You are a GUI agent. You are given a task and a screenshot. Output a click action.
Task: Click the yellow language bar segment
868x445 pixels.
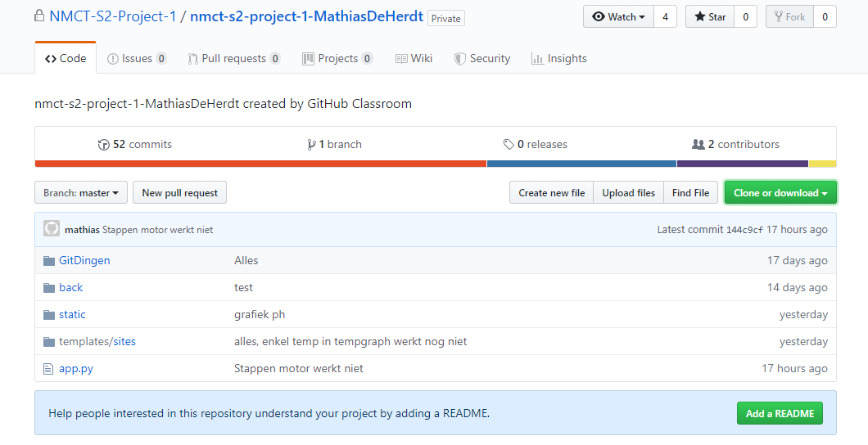coord(823,164)
